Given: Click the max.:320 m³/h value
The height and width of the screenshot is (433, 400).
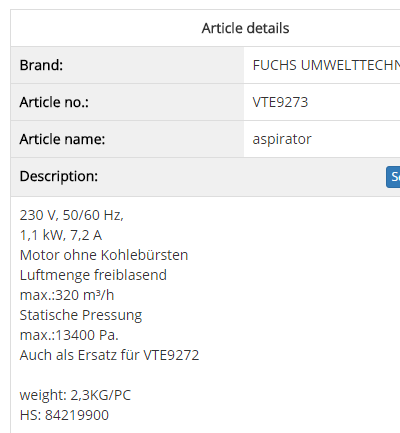Looking at the screenshot, I should pyautogui.click(x=67, y=295).
